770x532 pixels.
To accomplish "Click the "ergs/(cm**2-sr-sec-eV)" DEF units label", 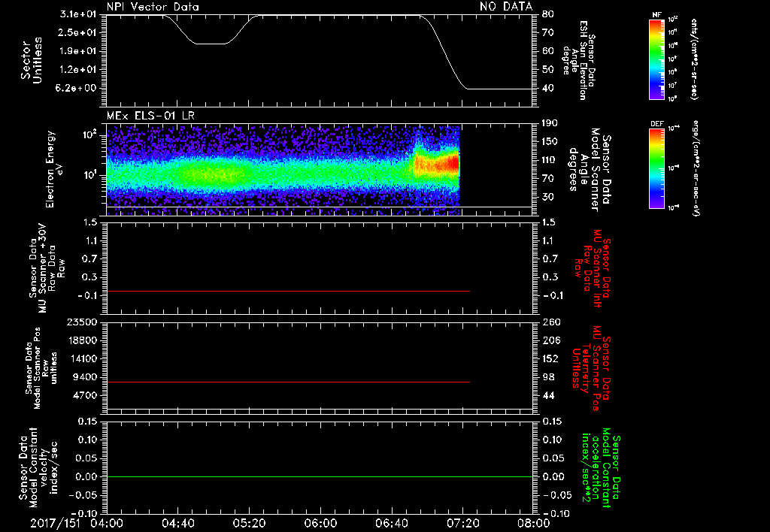I will [696, 168].
